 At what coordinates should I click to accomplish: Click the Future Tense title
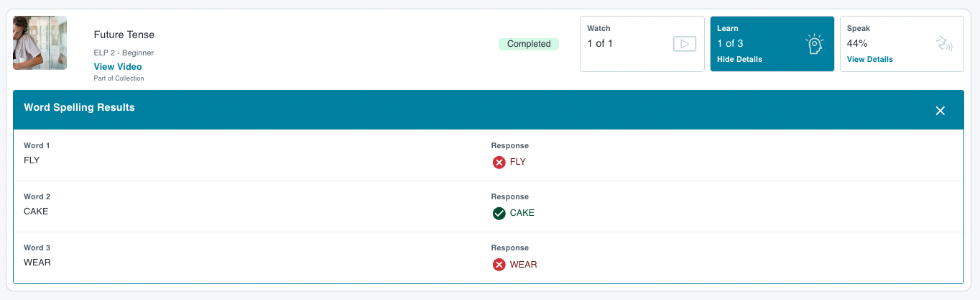124,35
